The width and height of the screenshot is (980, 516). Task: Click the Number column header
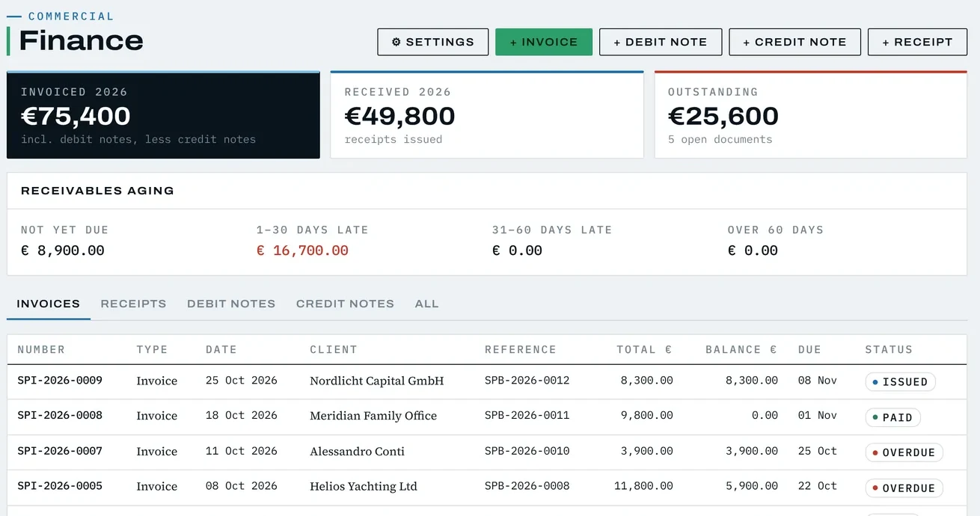pos(41,349)
